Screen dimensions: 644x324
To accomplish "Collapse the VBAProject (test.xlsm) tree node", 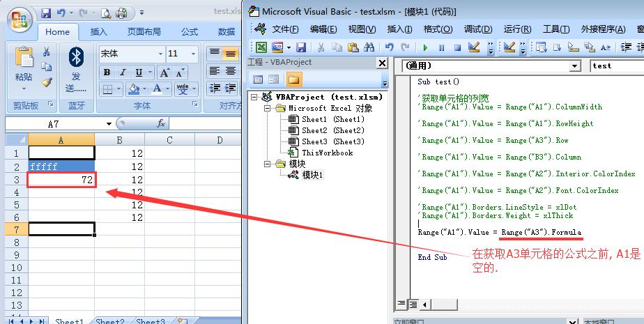I will [254, 98].
